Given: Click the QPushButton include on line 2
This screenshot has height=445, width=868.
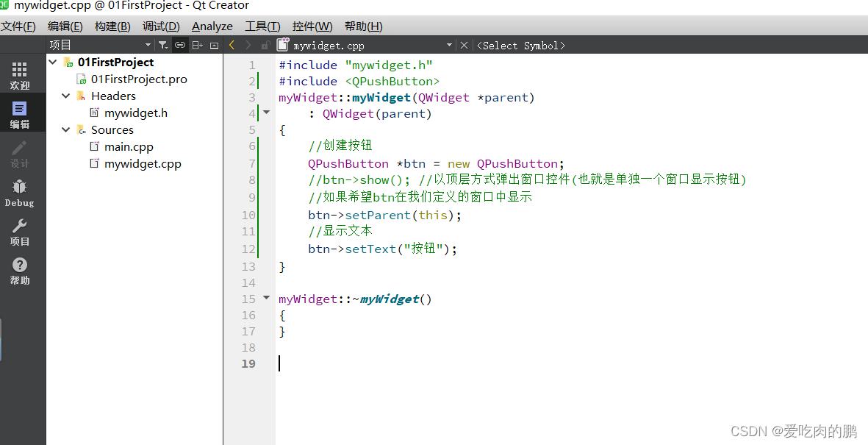Looking at the screenshot, I should click(392, 82).
